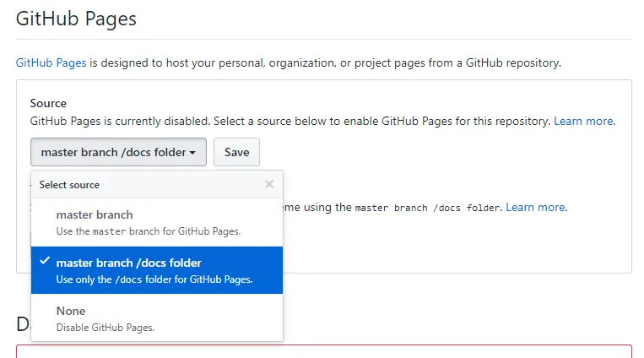Click the Select source popup header text
Viewport: 644px width, 358px height.
click(x=69, y=185)
